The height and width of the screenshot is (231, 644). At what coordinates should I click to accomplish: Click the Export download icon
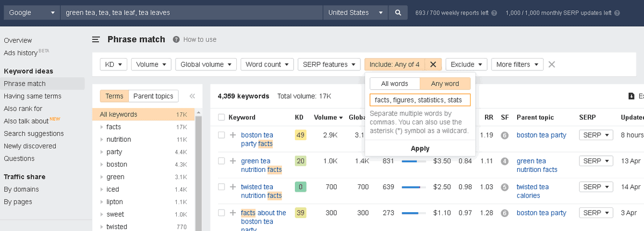(x=631, y=96)
